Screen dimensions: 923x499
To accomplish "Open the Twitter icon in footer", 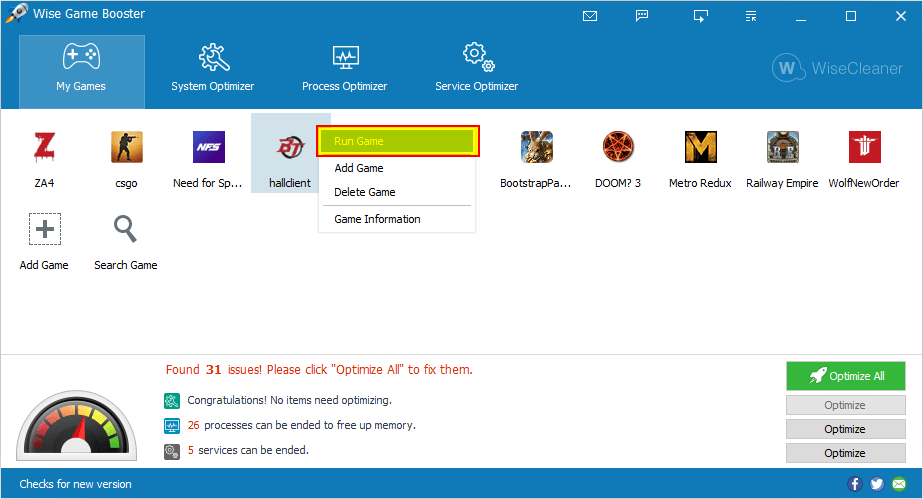I will 876,484.
